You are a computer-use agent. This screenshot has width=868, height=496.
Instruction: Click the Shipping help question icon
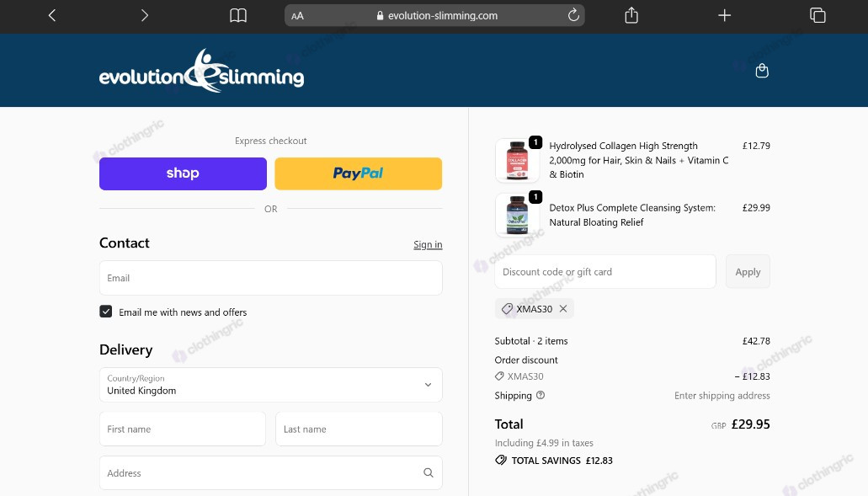(541, 395)
